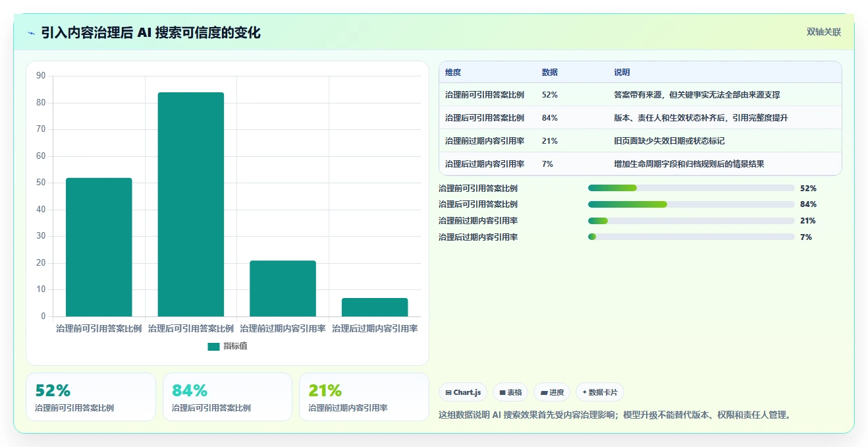Click the 21% value in the table

[x=550, y=141]
